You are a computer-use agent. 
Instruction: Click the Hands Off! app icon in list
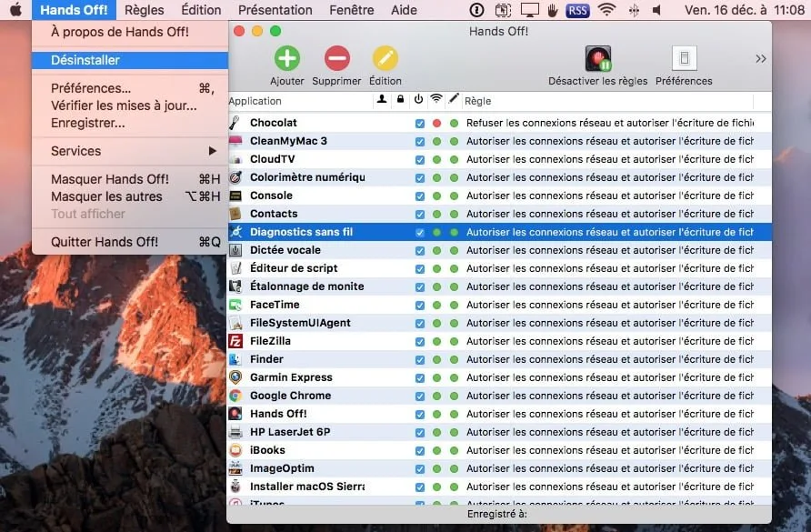click(235, 414)
